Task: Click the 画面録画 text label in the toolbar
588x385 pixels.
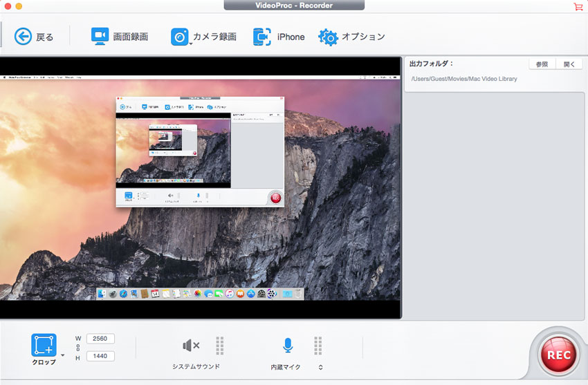Action: point(131,37)
